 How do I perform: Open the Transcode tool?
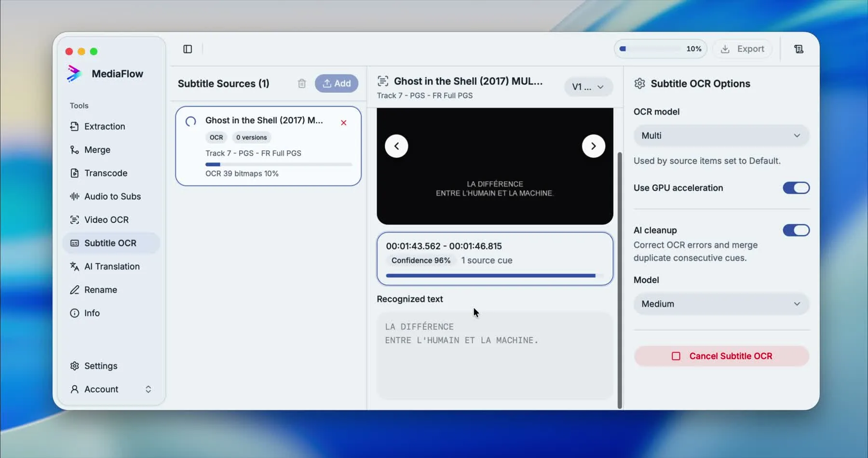[111, 173]
